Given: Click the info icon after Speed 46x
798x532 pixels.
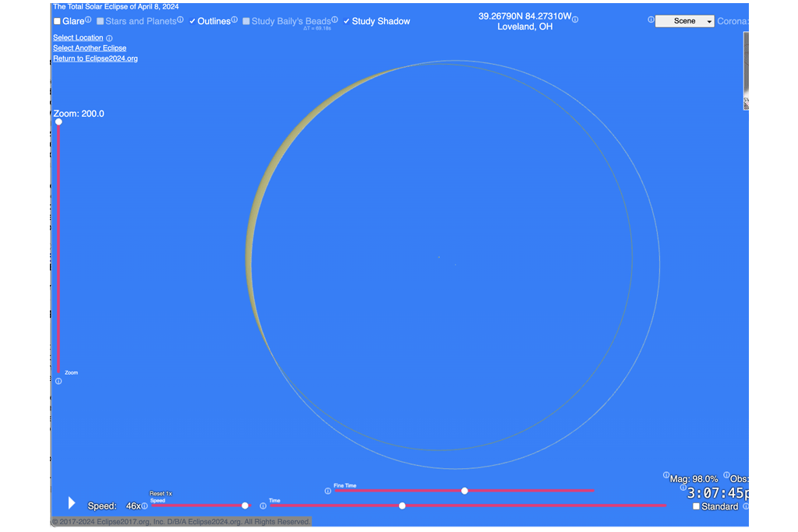Looking at the screenshot, I should coord(144,506).
